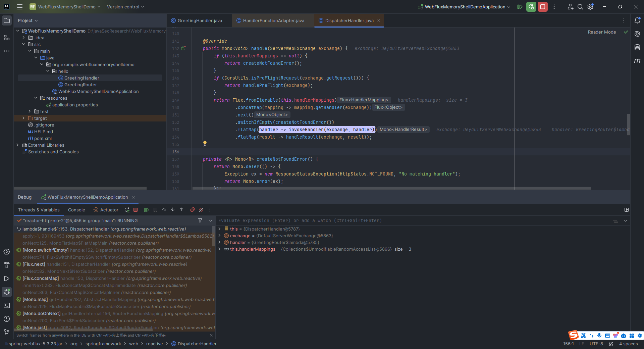Open the Services tool window icon
Viewport: 644px width, 349px height.
[7, 252]
